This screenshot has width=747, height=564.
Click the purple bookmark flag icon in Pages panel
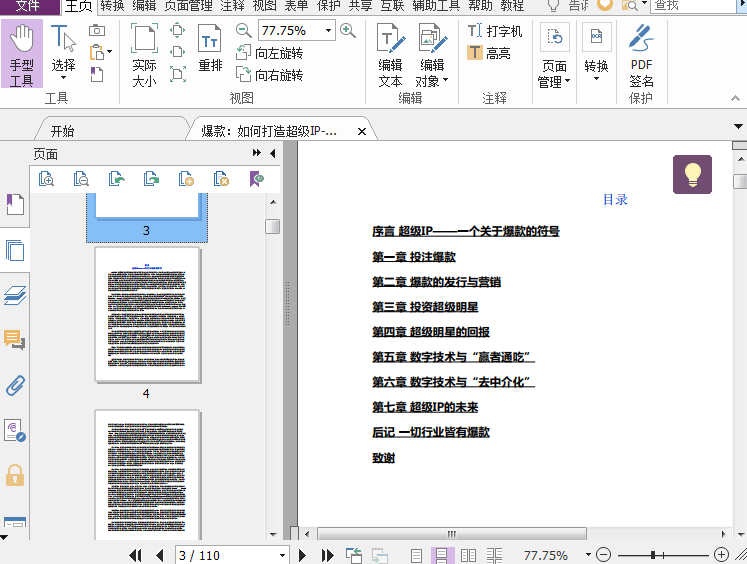[x=256, y=179]
